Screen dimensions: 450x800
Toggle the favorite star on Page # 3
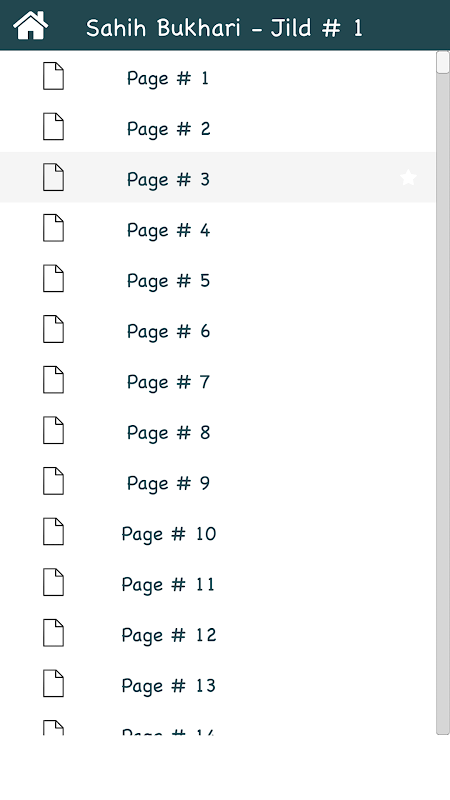pyautogui.click(x=408, y=178)
